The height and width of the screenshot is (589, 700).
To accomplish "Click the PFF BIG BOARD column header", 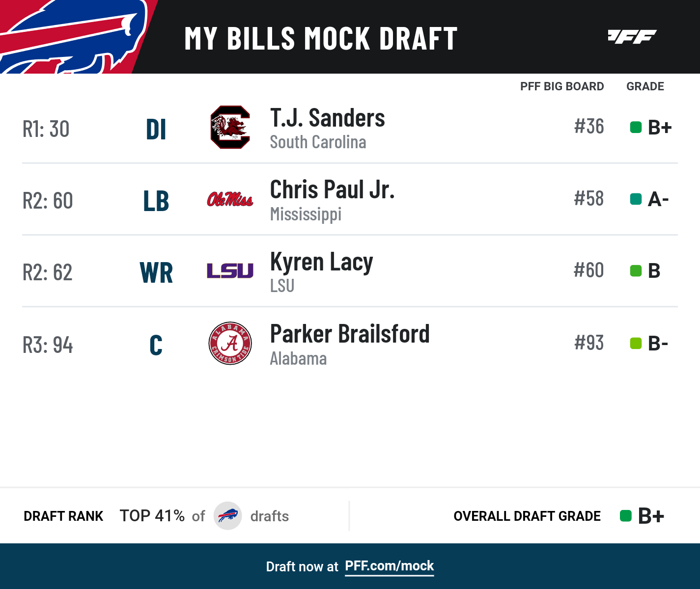I will [561, 86].
